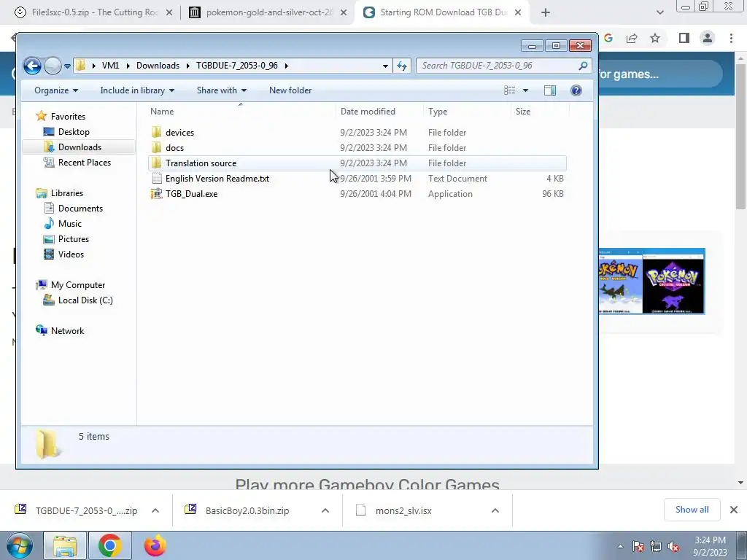Open the Windows Start menu
The width and height of the screenshot is (747, 560).
coord(20,545)
